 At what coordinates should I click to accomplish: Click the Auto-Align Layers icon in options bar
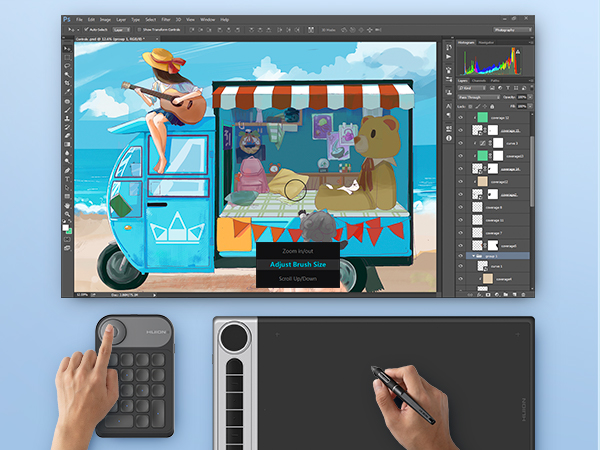point(311,30)
